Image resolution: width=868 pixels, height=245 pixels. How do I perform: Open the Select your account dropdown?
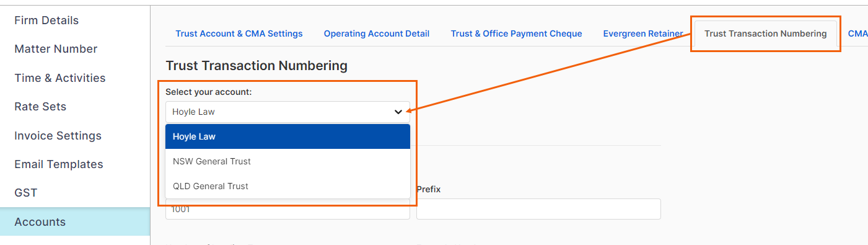point(287,112)
